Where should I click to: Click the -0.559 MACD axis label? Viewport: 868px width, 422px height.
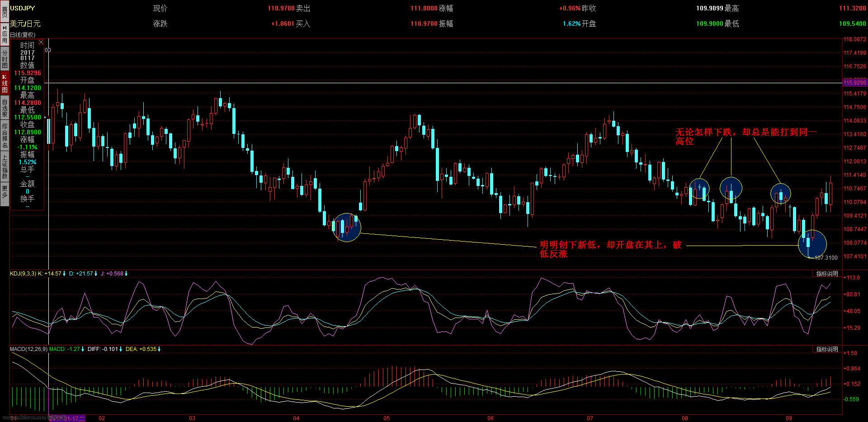coord(852,399)
